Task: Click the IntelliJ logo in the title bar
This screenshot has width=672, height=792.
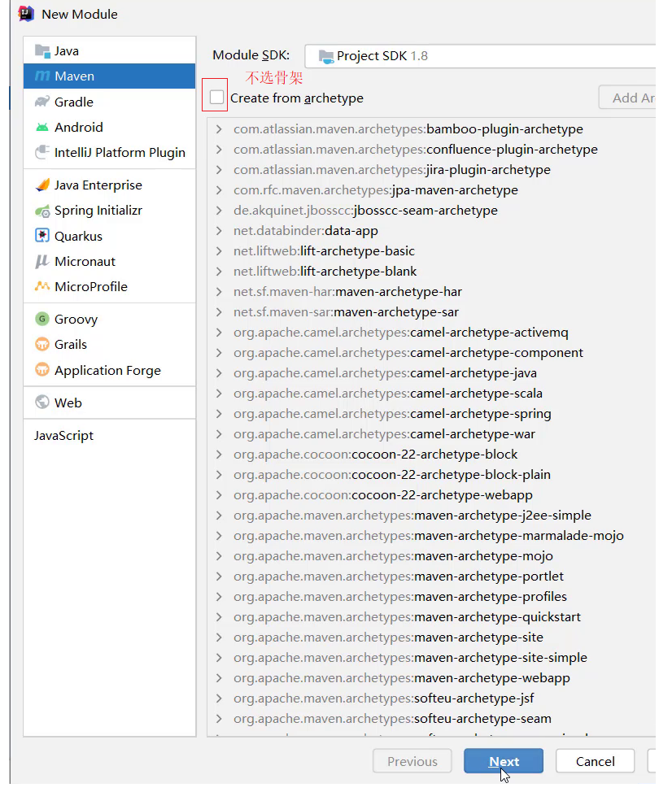Action: (x=26, y=14)
